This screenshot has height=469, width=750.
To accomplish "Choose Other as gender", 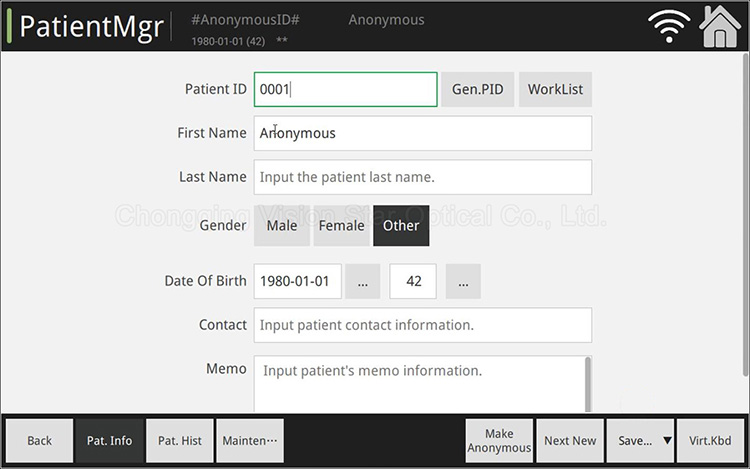I will (x=401, y=226).
